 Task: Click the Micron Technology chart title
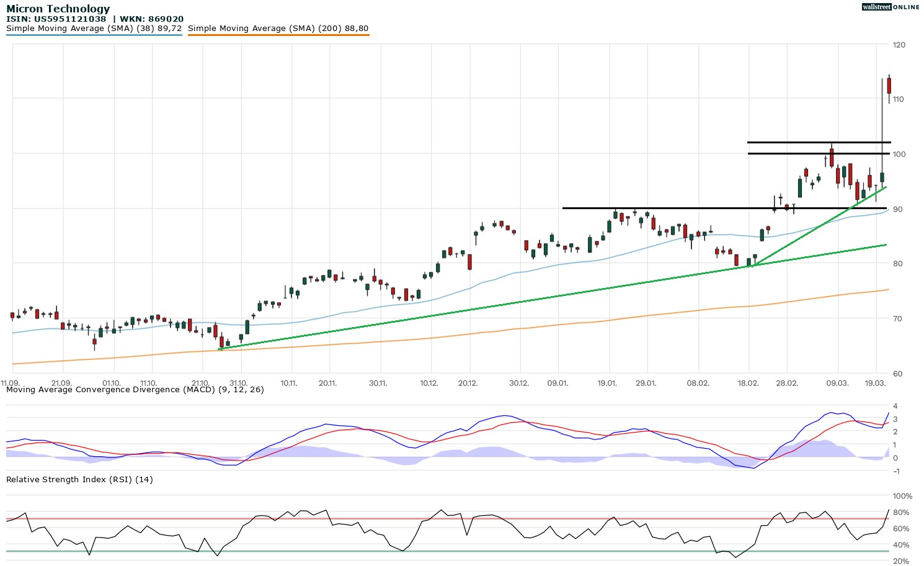[58, 9]
